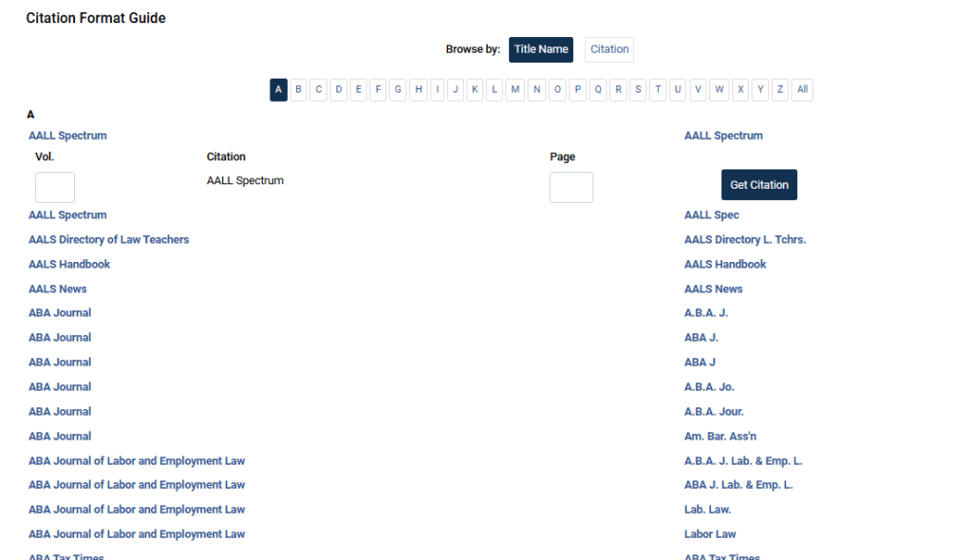Show titles starting with letter S
972x560 pixels.
638,90
